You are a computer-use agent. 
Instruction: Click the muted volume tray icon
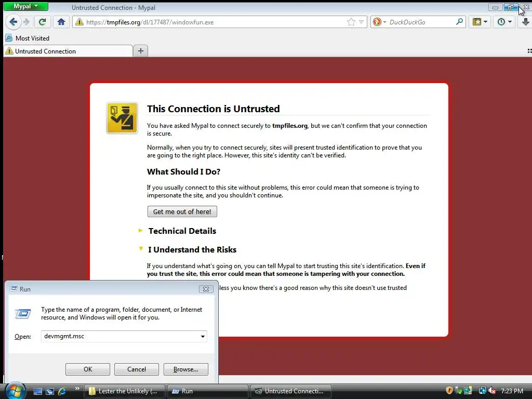point(493,391)
